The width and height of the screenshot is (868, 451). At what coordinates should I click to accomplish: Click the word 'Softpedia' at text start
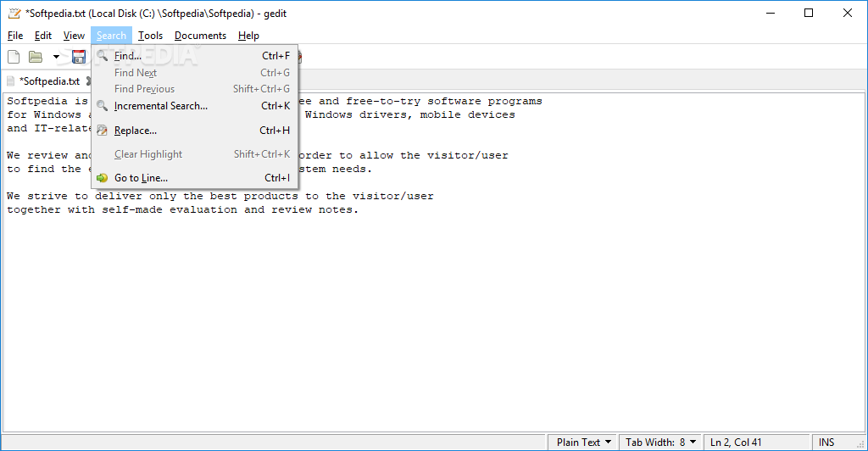click(37, 101)
